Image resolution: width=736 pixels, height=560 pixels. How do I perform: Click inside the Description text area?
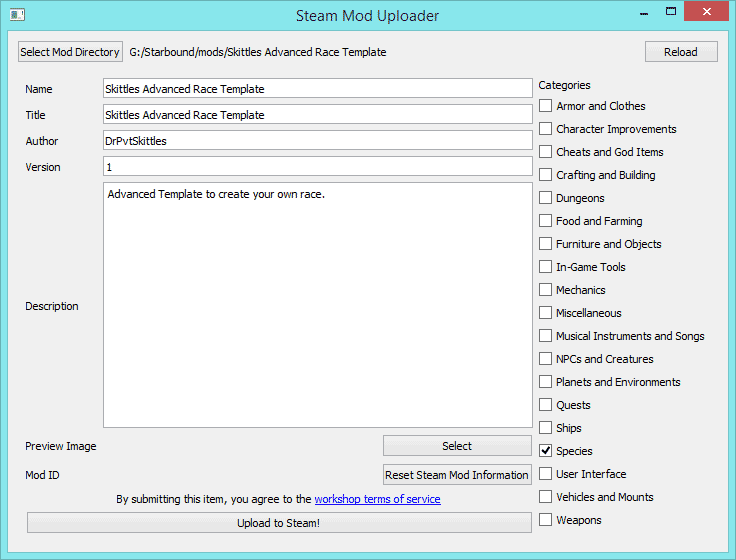pos(318,305)
